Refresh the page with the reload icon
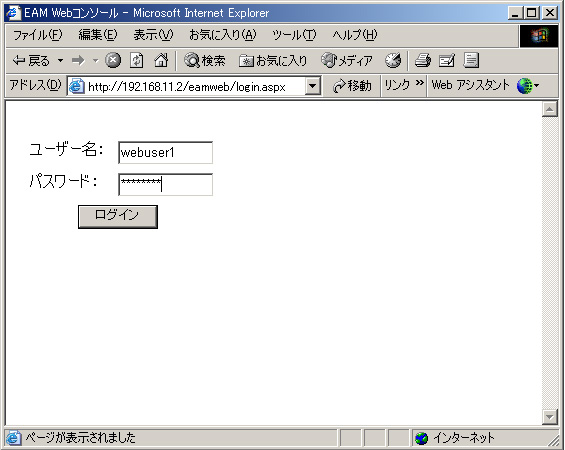The width and height of the screenshot is (565, 450). tap(137, 60)
